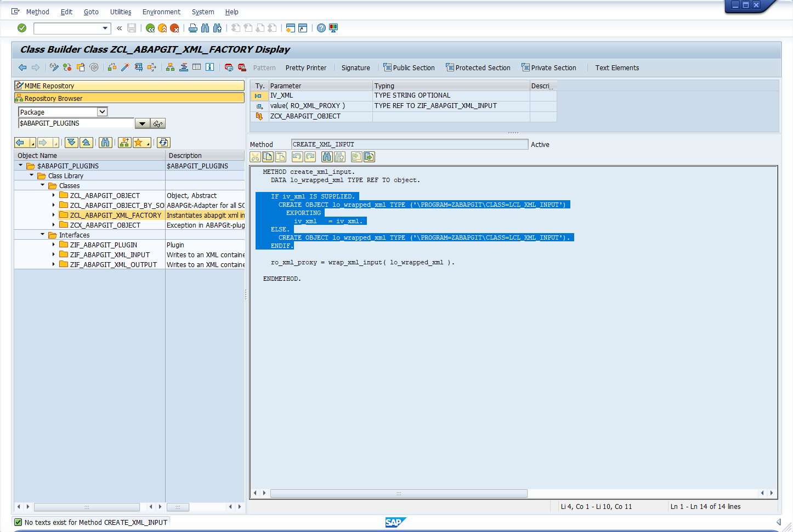Click the Cut scissors icon in code editor toolbar

pyautogui.click(x=256, y=157)
